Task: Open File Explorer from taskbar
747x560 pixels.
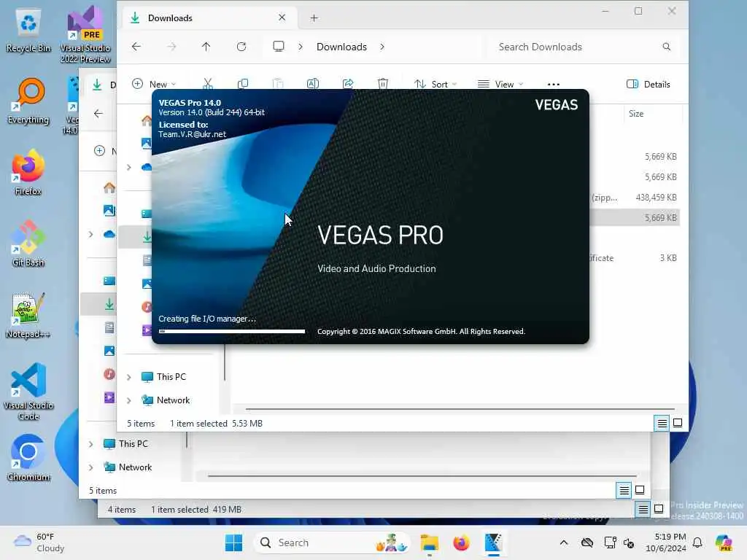Action: (429, 542)
